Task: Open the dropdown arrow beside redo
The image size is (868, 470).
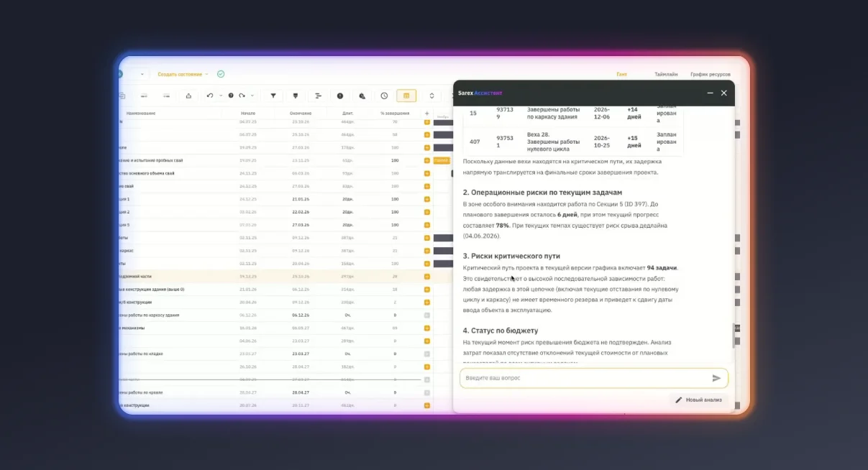Action: click(x=252, y=96)
